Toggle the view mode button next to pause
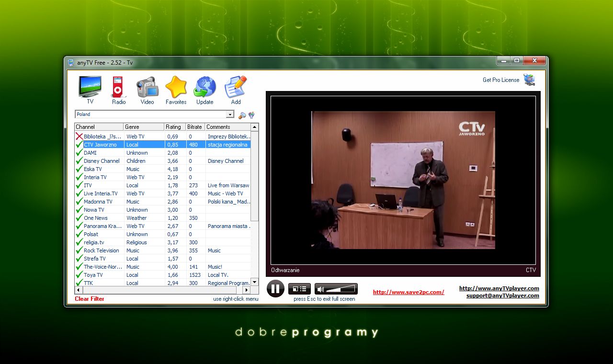613x364 pixels. [x=299, y=289]
